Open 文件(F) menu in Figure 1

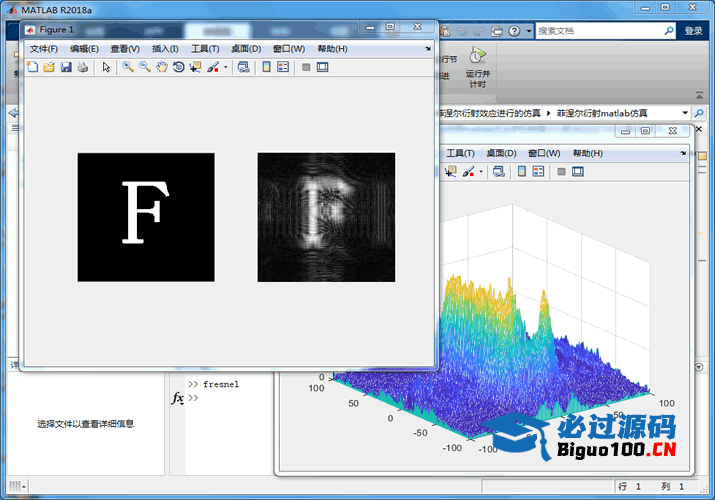pyautogui.click(x=44, y=49)
